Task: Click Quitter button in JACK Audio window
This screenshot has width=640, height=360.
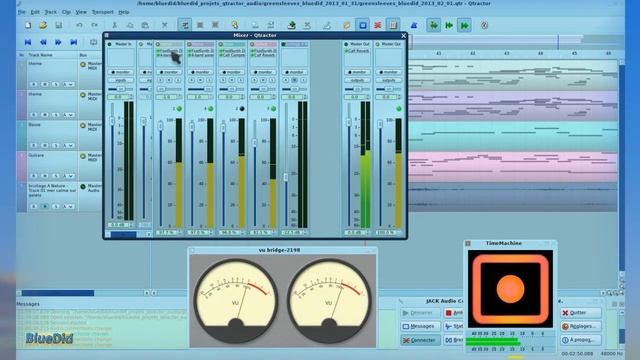Action: (x=580, y=313)
